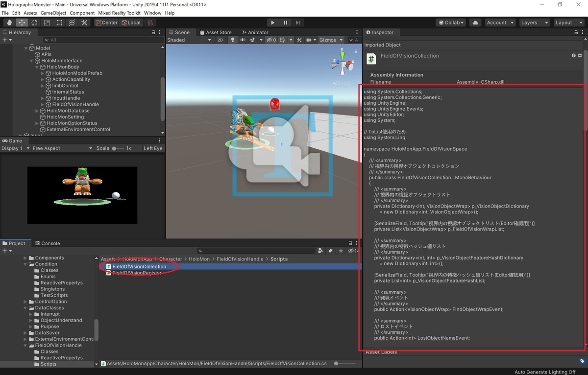
Task: Switch to the Console tab
Action: [47, 243]
